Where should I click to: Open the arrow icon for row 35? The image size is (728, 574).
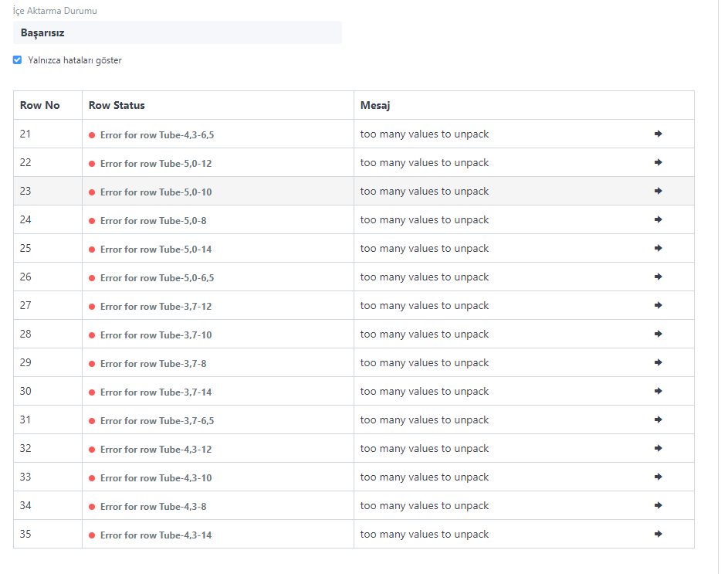658,534
